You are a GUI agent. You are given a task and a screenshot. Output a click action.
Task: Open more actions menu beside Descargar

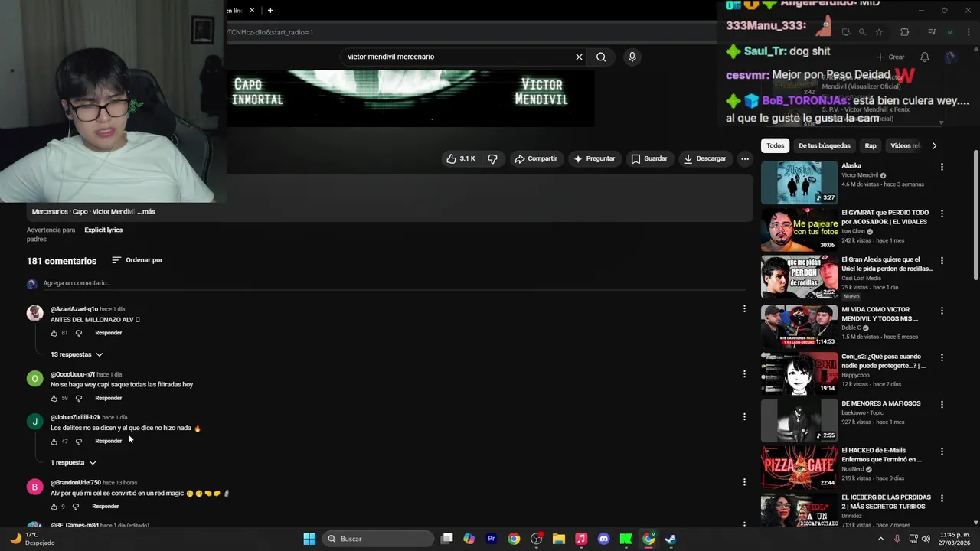(x=745, y=158)
